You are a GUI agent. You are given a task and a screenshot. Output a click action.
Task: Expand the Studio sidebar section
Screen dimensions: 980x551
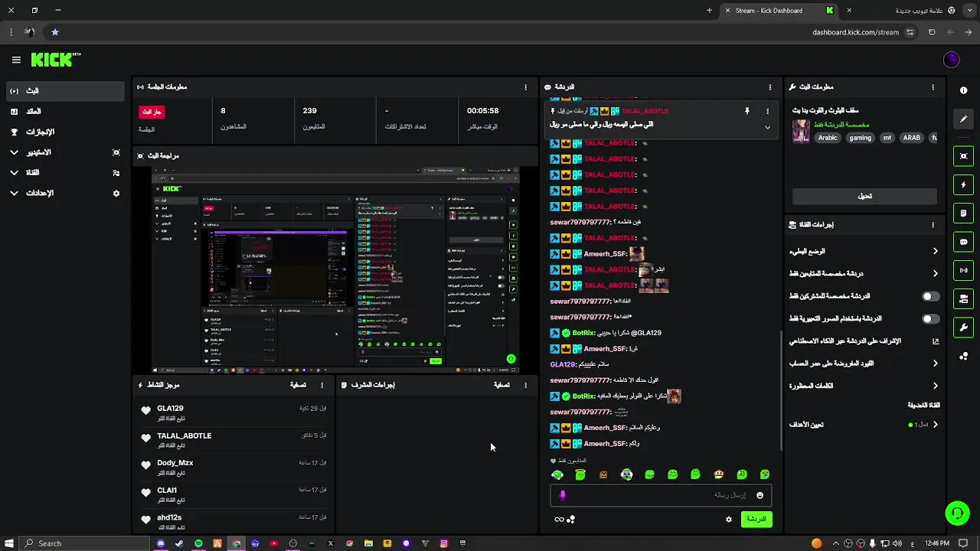click(64, 152)
